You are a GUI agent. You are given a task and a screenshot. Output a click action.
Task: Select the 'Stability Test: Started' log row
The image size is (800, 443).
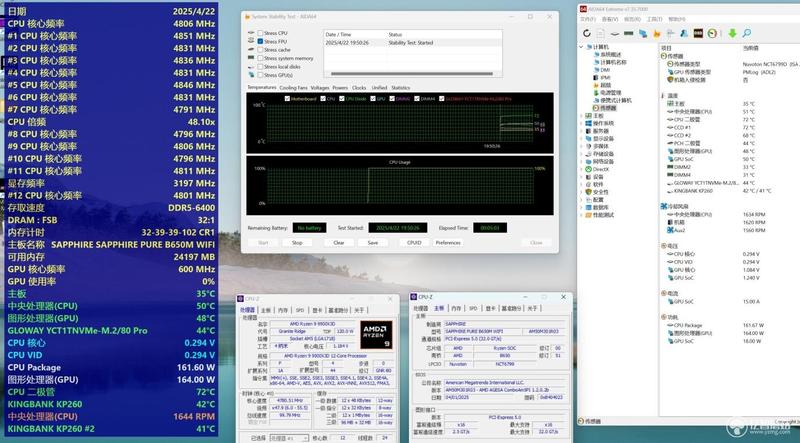pos(412,43)
